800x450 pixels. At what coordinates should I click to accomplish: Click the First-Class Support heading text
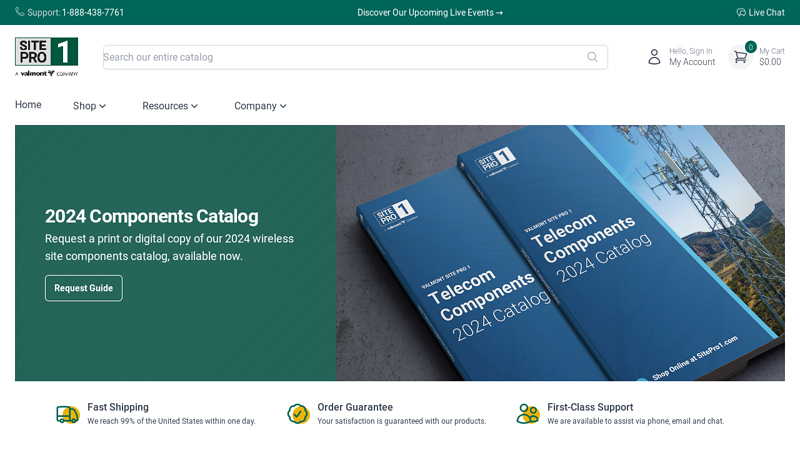point(590,407)
